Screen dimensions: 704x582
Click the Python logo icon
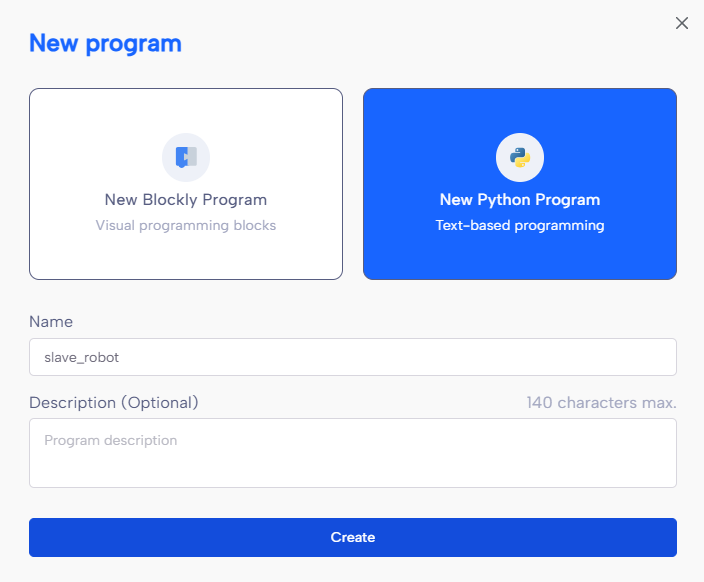520,157
